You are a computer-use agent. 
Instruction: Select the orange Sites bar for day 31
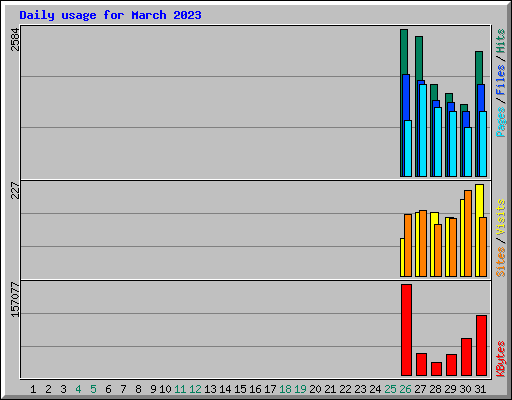(483, 247)
